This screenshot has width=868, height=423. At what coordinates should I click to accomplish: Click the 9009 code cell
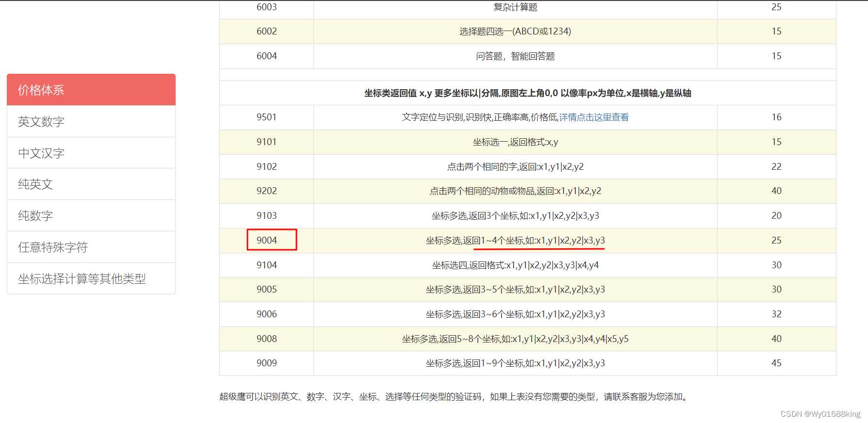[x=267, y=363]
